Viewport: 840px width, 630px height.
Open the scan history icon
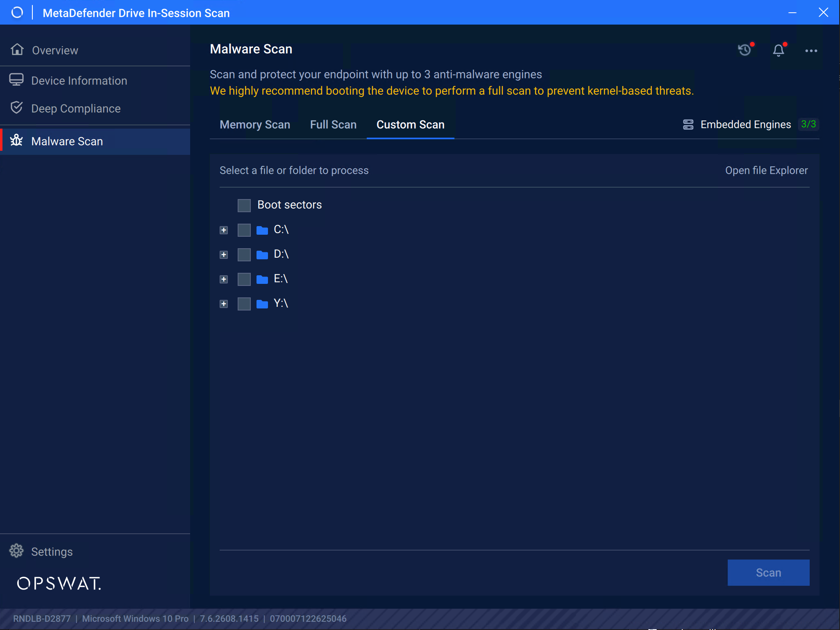(x=745, y=50)
